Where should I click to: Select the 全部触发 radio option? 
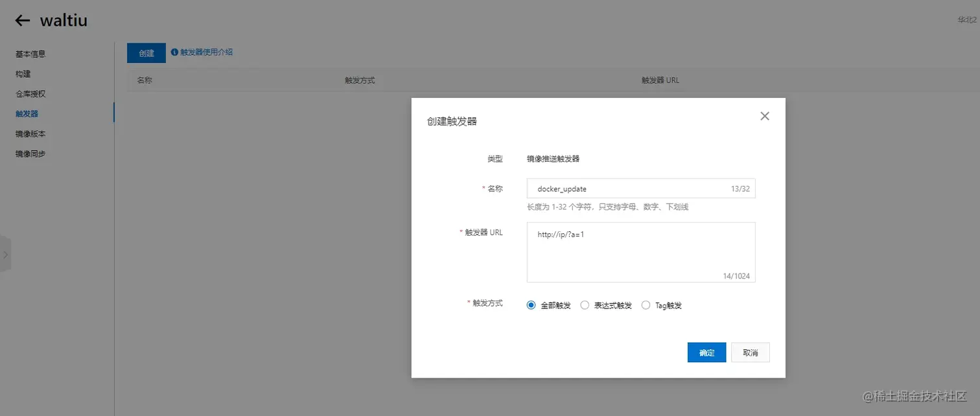531,305
